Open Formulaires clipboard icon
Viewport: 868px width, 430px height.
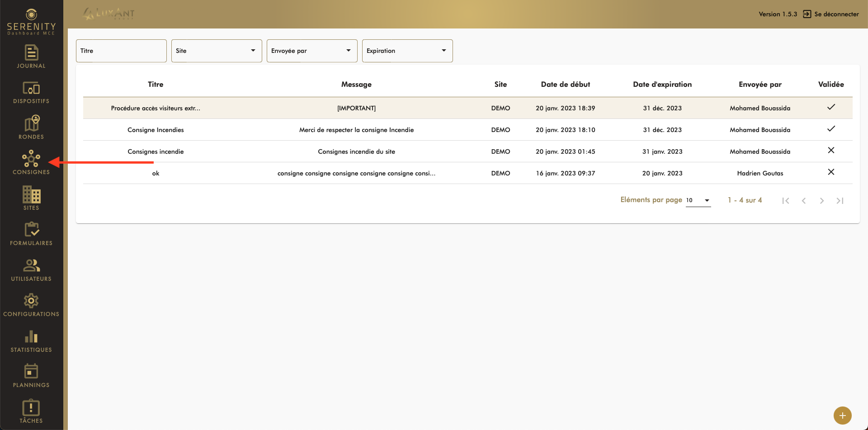(31, 230)
